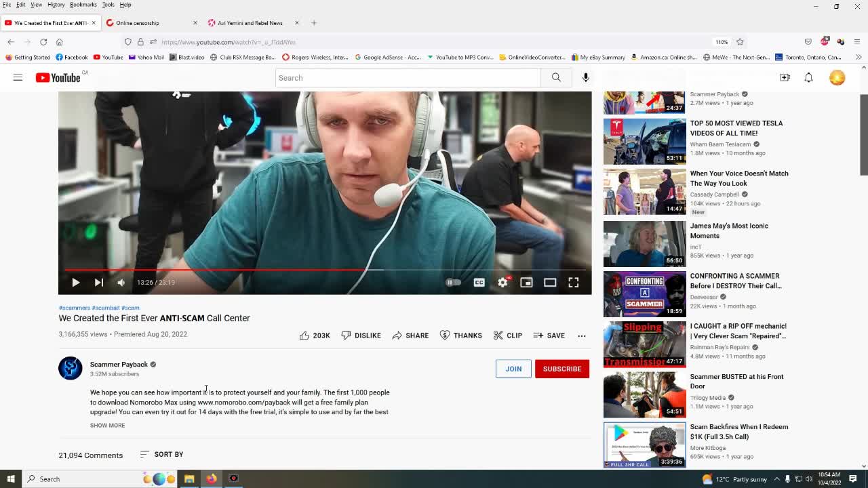This screenshot has width=868, height=488.
Task: Open the History menu
Action: tap(56, 5)
